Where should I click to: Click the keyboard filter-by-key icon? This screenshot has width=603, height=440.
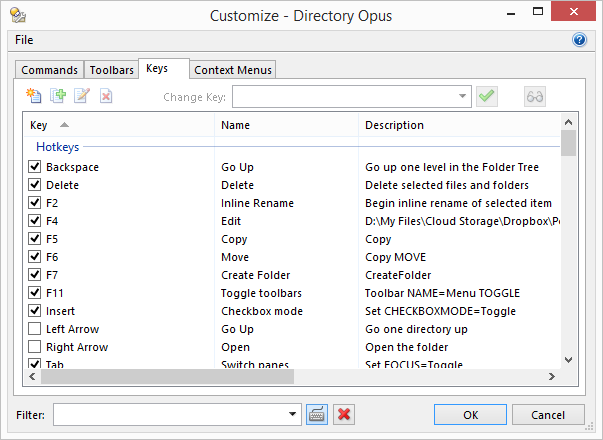(317, 415)
